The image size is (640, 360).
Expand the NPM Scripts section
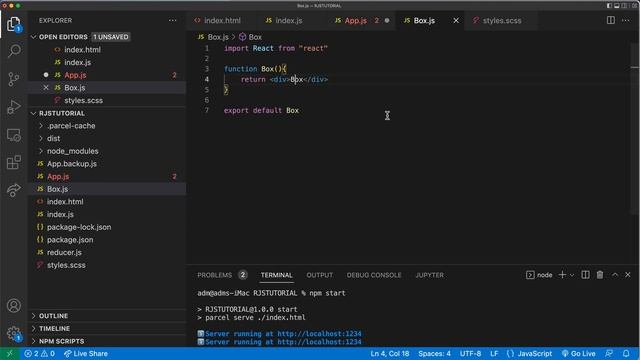pos(107,341)
